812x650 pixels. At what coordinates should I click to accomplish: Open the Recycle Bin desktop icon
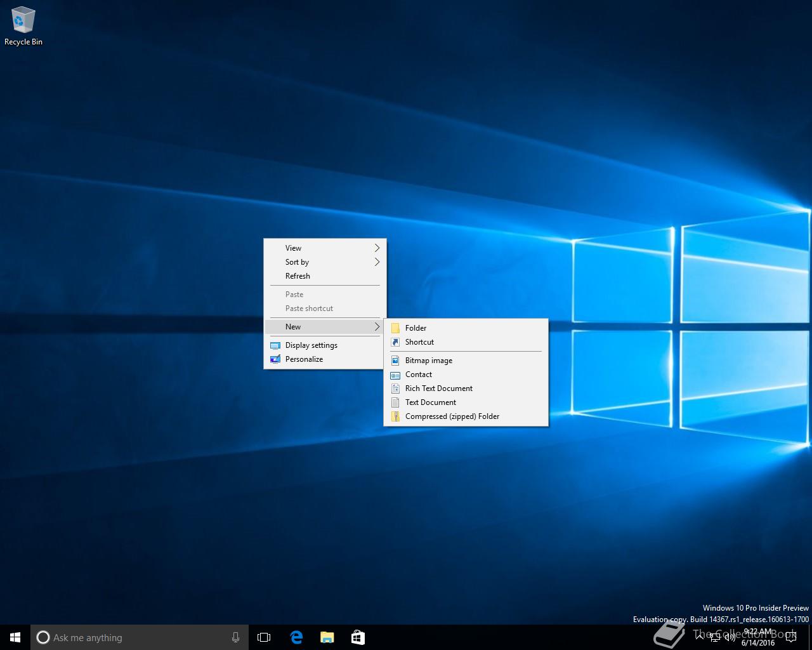(x=23, y=27)
